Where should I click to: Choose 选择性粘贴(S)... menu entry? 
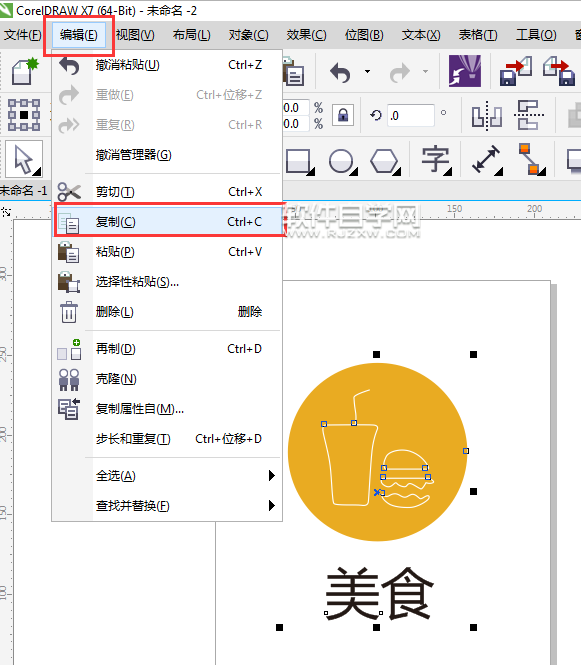(x=167, y=282)
